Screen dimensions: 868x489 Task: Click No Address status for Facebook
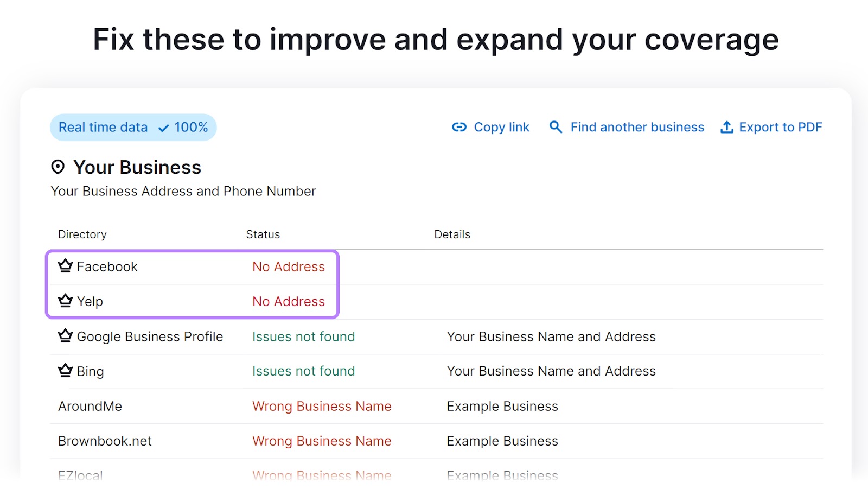pyautogui.click(x=289, y=266)
